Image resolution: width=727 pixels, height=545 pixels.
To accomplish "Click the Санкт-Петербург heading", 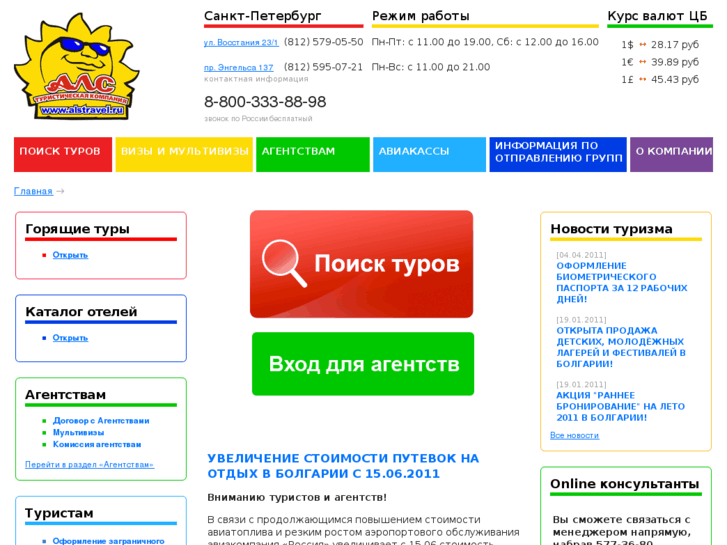I will (x=262, y=16).
